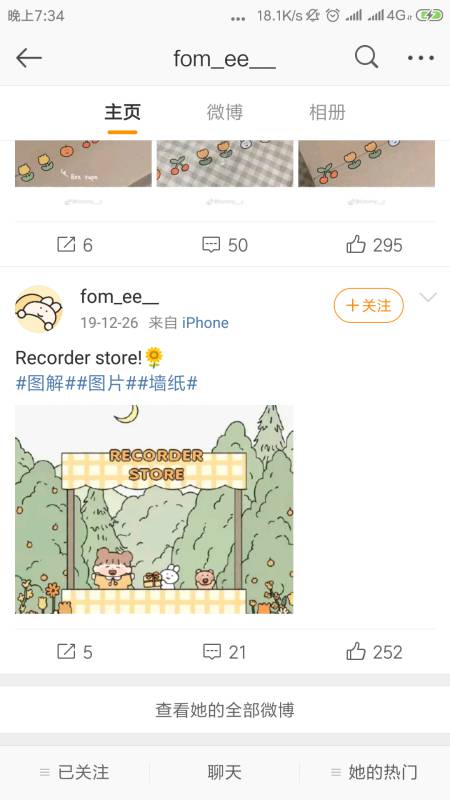The height and width of the screenshot is (800, 450).
Task: Open the three-dot more options menu
Action: 421,58
